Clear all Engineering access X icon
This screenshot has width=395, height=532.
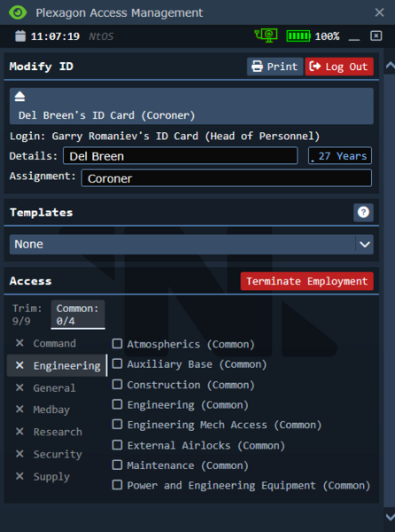point(19,365)
